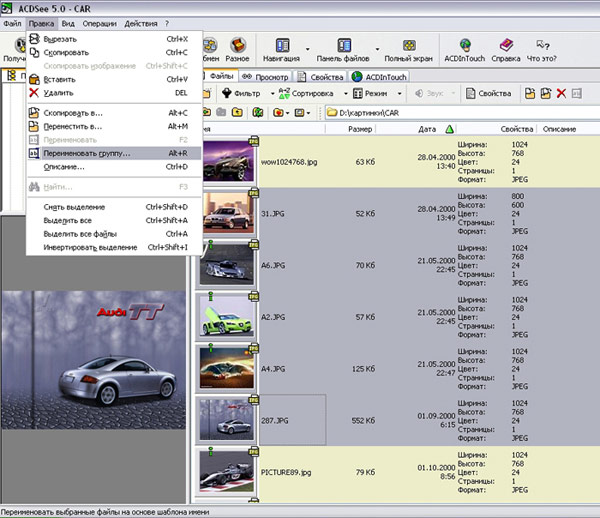This screenshot has width=600, height=518.
Task: Activate the Что это? pointer
Action: point(542,50)
